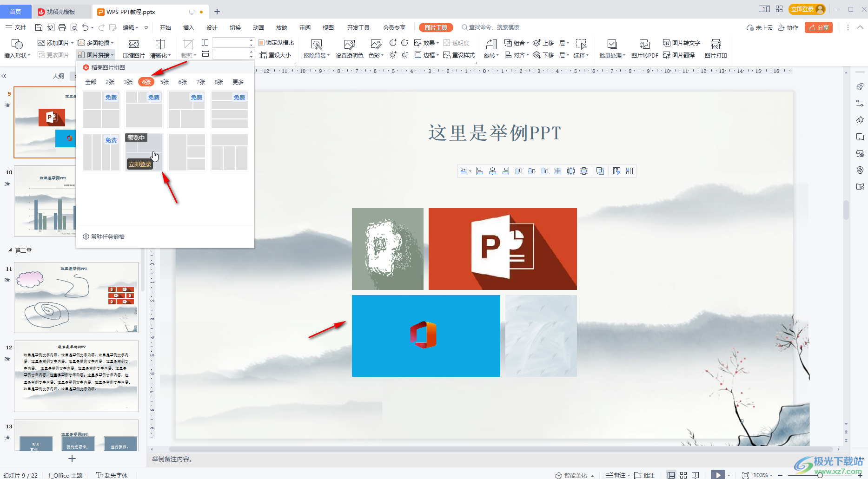Toggle Lock Aspect Ratio (锁定纵横比) checkbox

coord(261,43)
